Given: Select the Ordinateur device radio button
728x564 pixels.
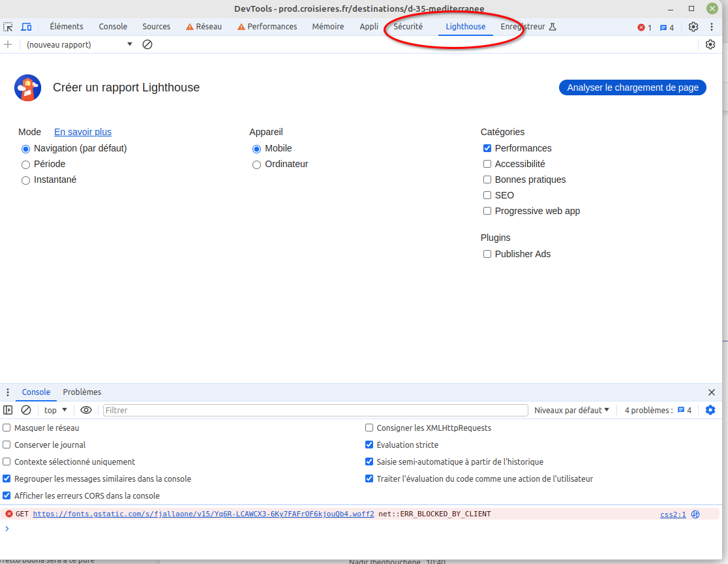Looking at the screenshot, I should click(256, 164).
